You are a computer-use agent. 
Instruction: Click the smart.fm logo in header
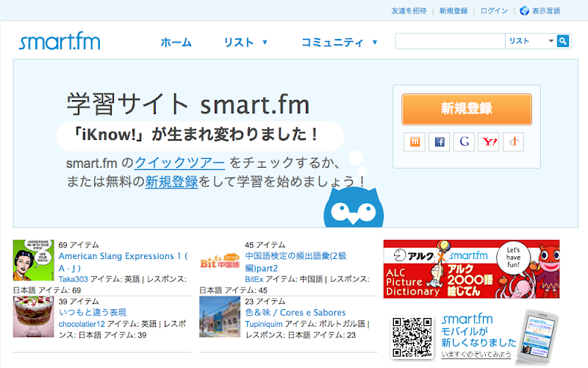click(x=60, y=41)
